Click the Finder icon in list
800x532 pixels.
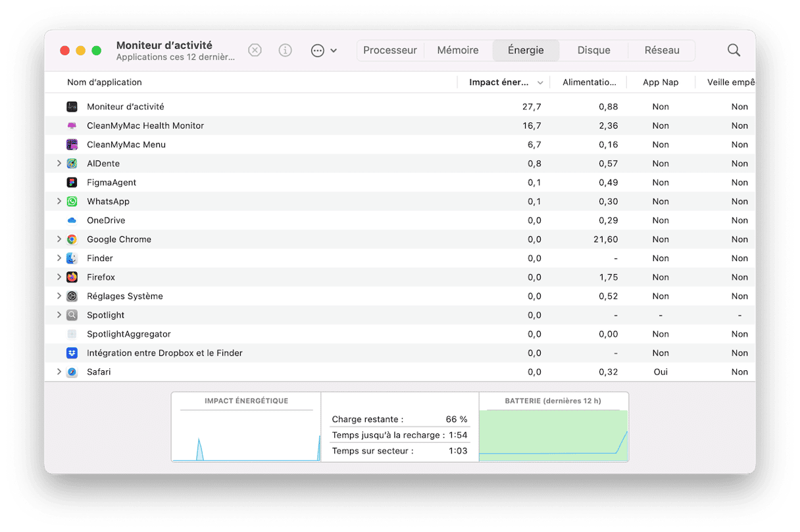pos(72,258)
